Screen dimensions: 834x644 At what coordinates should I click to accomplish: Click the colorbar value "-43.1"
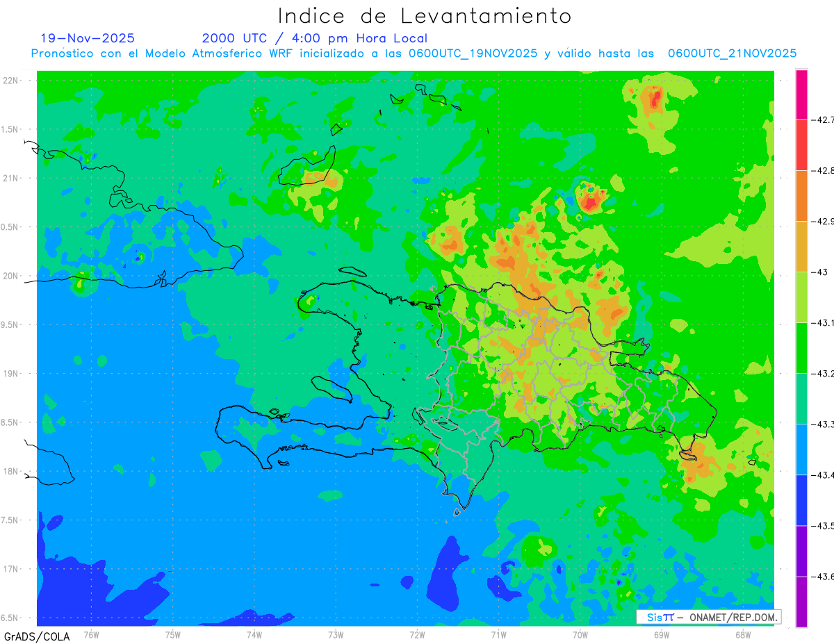(824, 323)
